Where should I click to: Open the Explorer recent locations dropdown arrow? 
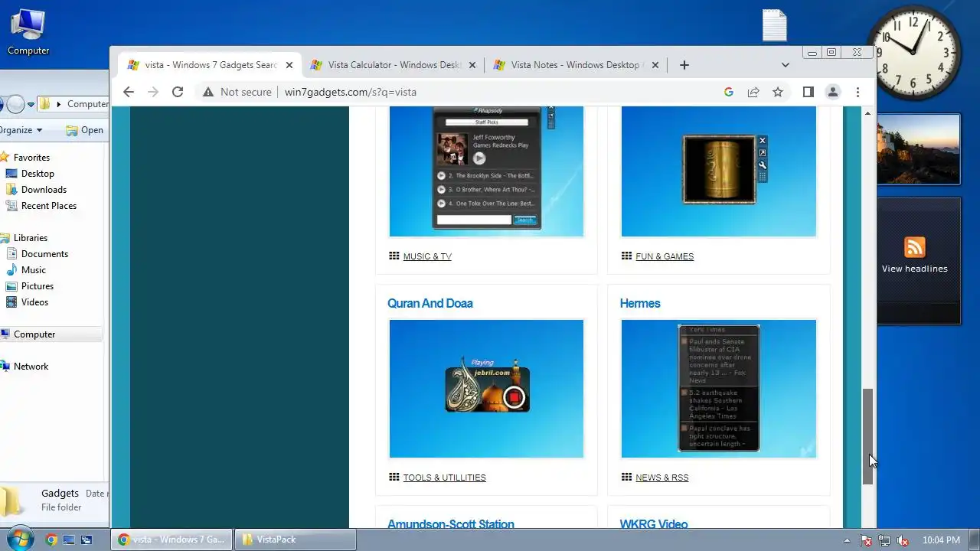(31, 104)
